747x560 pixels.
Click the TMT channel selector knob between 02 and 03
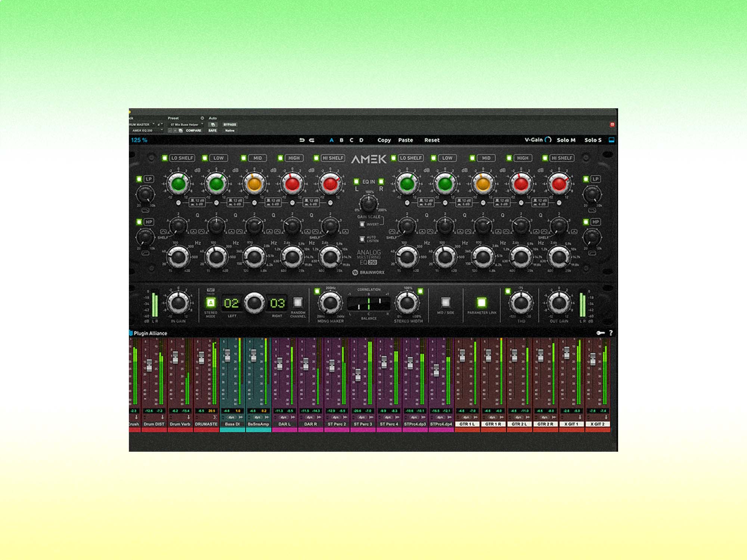(x=254, y=302)
